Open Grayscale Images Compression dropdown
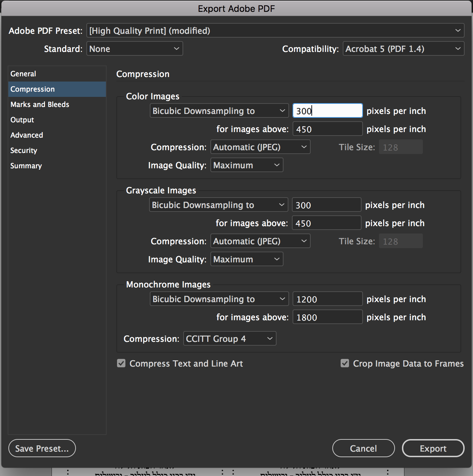Screen dimensions: 473x476 [260, 241]
